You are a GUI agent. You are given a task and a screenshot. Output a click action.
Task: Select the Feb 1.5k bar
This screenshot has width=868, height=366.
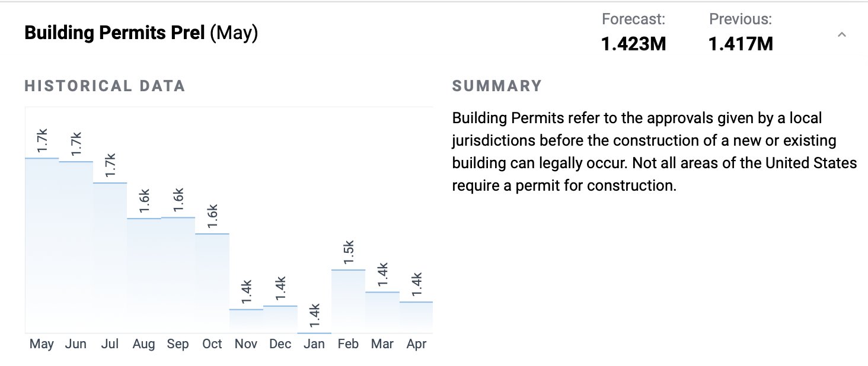tap(348, 301)
